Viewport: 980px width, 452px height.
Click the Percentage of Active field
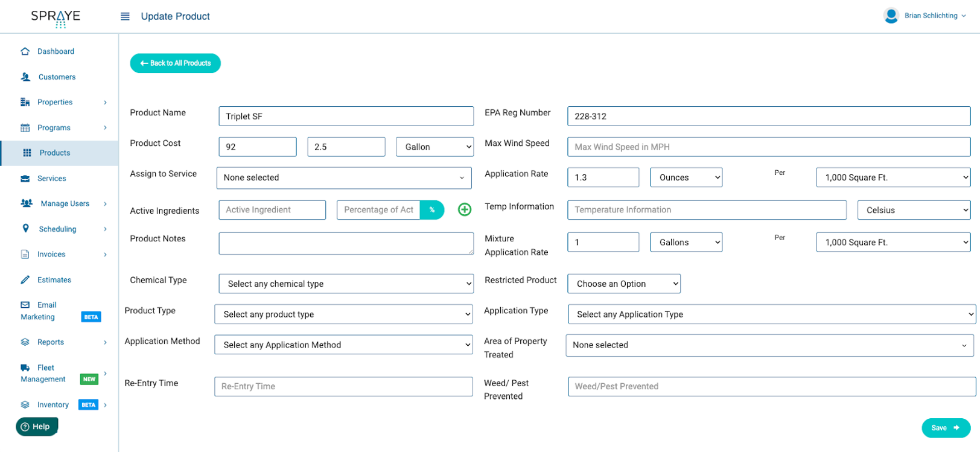click(378, 210)
